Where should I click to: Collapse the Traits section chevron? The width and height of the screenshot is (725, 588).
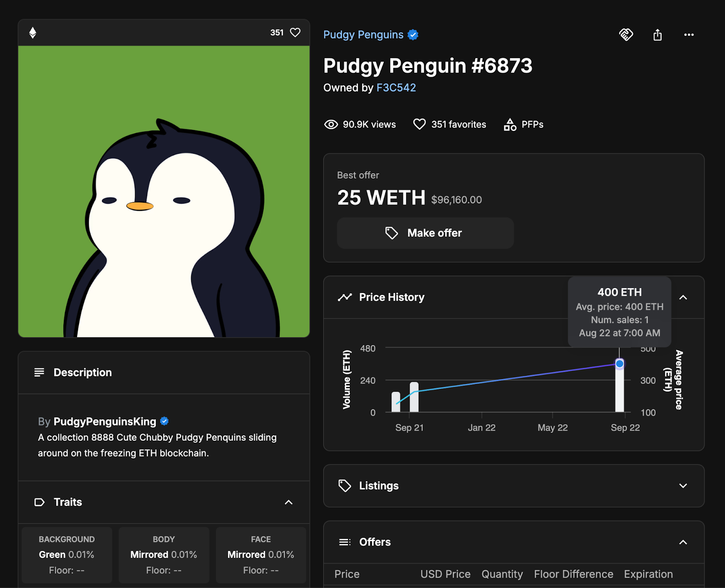tap(289, 502)
